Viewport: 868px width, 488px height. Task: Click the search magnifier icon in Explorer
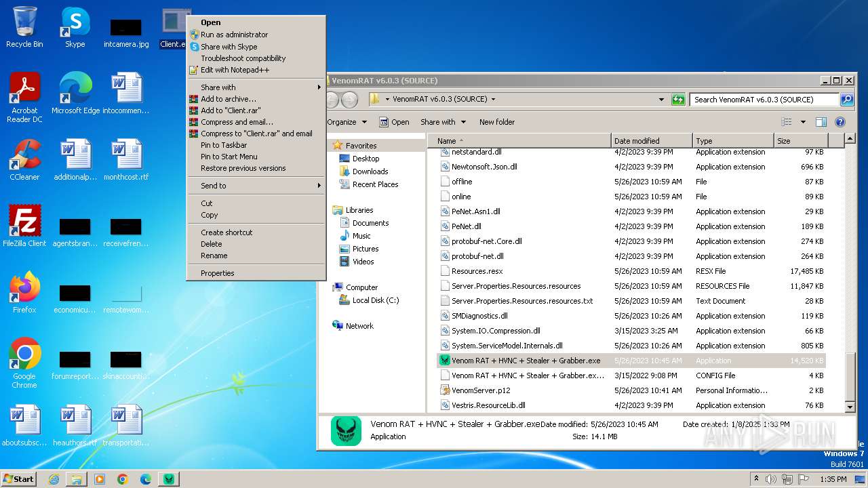point(846,100)
